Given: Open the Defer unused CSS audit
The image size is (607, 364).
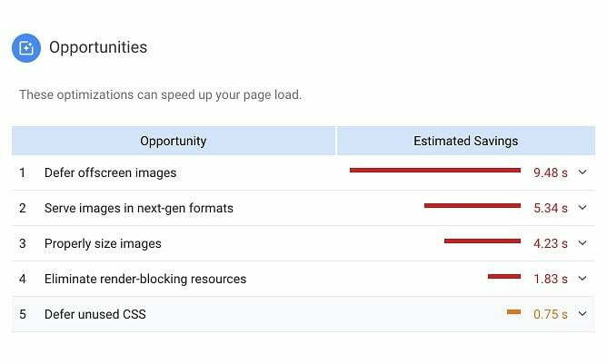Looking at the screenshot, I should click(95, 314).
